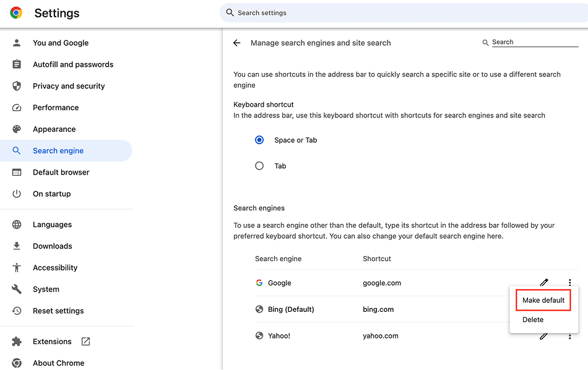Click the 'bing.com' shortcut text
The height and width of the screenshot is (370, 588).
point(378,309)
